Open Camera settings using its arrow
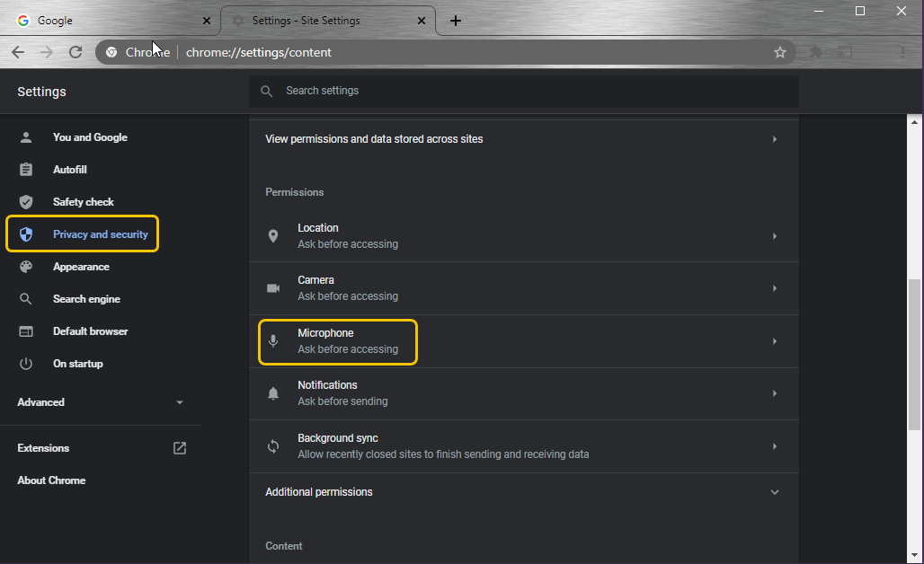 [775, 288]
